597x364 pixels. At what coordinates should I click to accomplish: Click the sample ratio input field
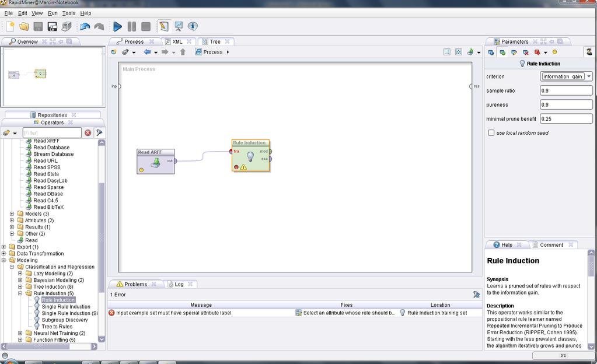(x=566, y=90)
